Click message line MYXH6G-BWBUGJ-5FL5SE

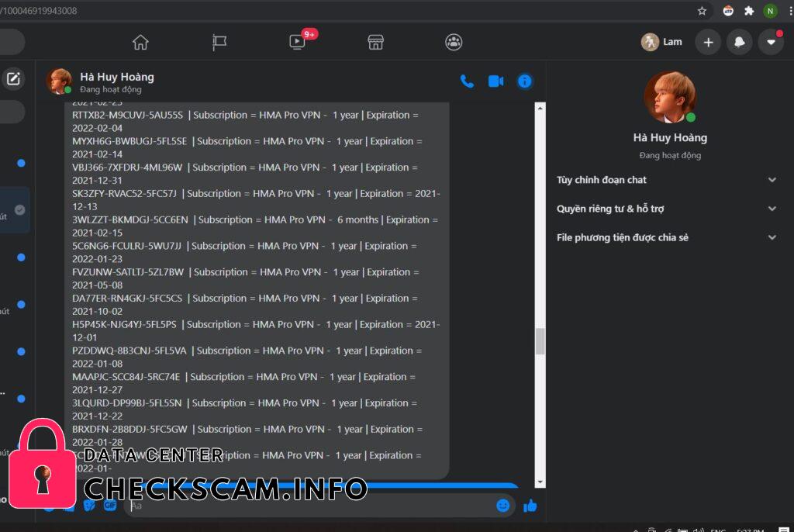coord(247,147)
